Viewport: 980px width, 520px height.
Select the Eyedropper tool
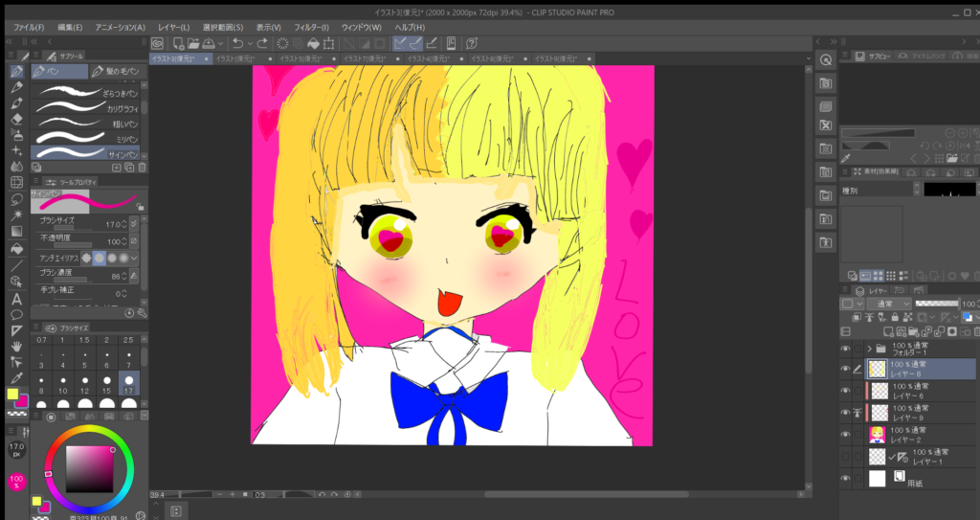pos(17,378)
